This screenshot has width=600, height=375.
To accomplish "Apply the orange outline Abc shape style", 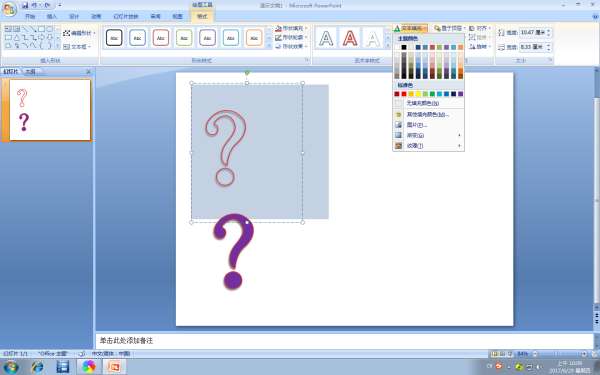I will (x=254, y=38).
